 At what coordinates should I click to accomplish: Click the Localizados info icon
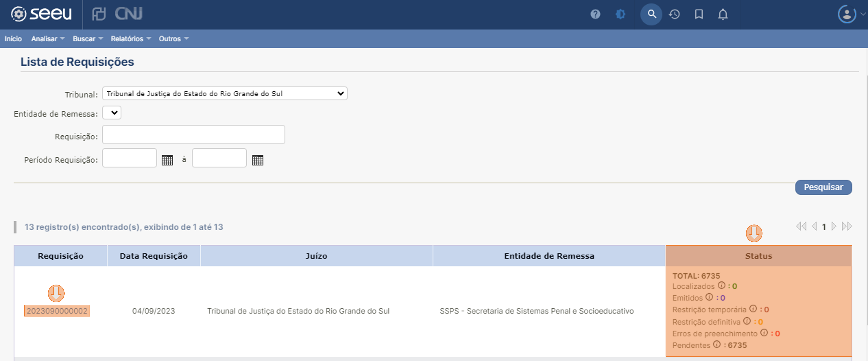pos(721,286)
